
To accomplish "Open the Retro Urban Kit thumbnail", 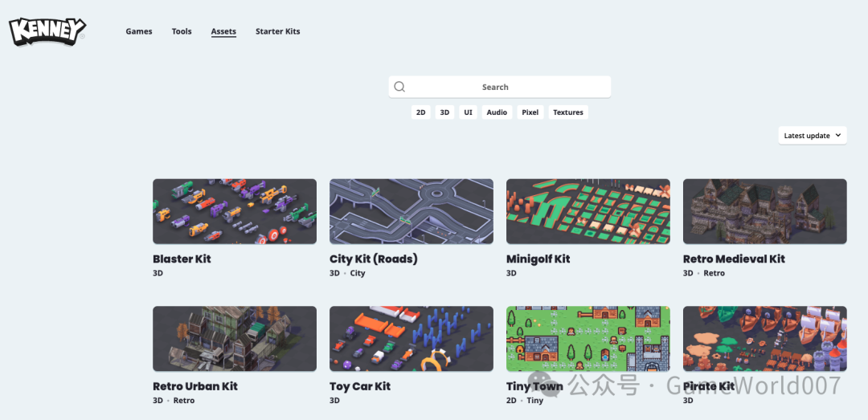I will tap(235, 339).
